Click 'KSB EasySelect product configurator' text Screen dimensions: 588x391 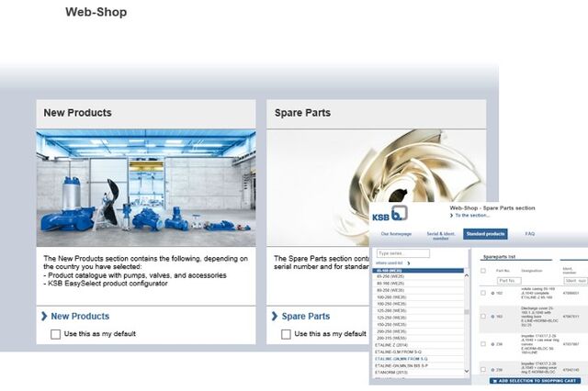(106, 284)
